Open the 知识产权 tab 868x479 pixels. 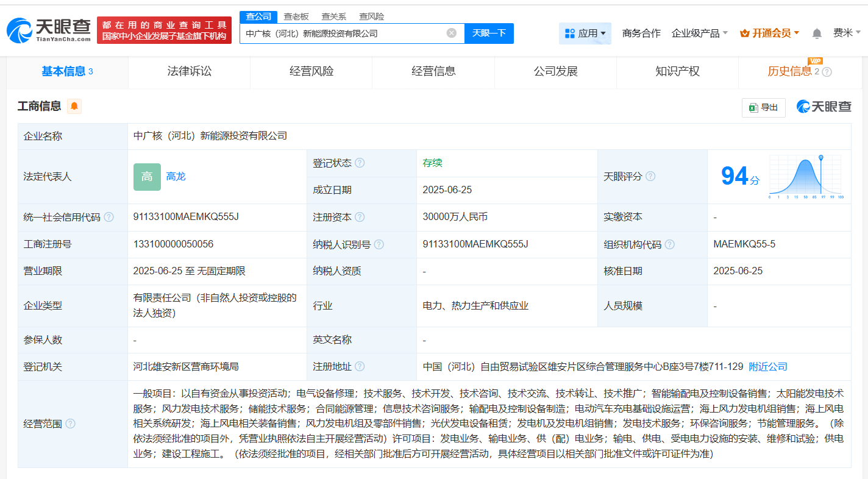[x=677, y=72]
